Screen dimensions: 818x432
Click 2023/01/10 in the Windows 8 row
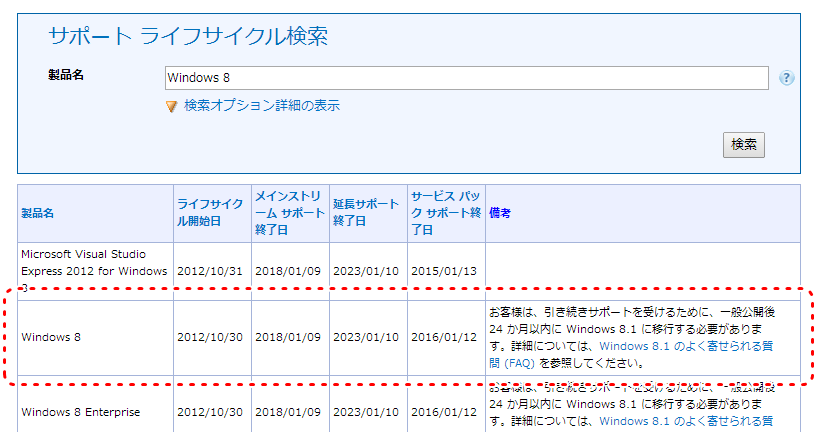point(366,338)
